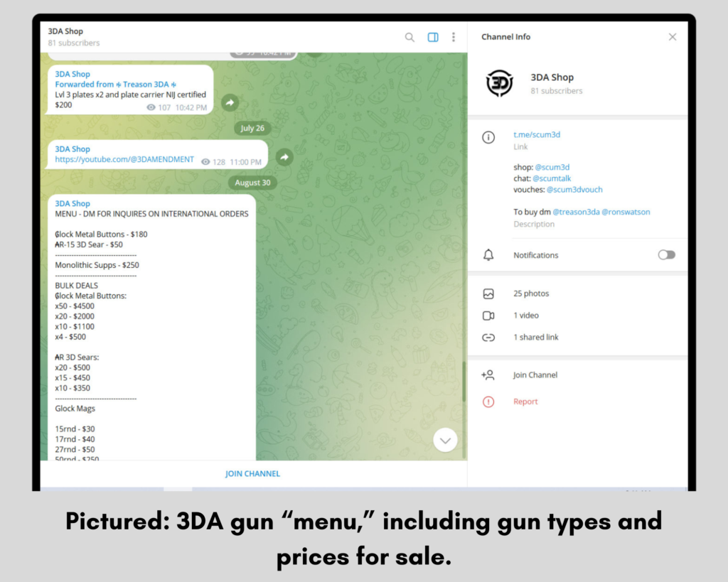The image size is (728, 582).
Task: Click the 3DA Shop title in chat header
Action: (65, 31)
